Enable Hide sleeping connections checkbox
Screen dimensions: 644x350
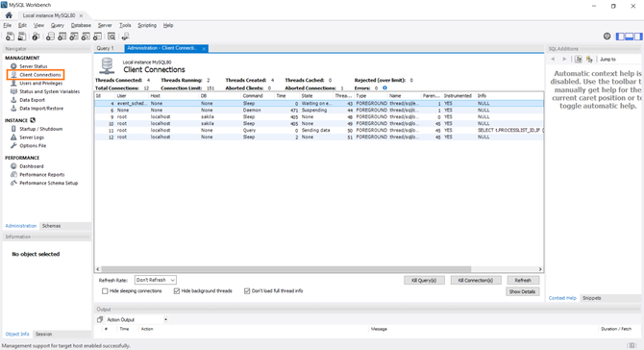click(x=105, y=290)
